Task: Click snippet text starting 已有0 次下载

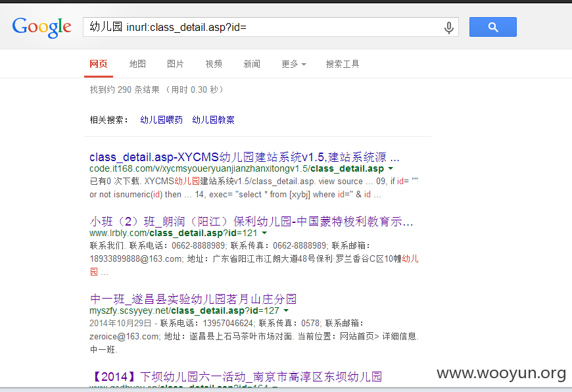Action: 254,188
